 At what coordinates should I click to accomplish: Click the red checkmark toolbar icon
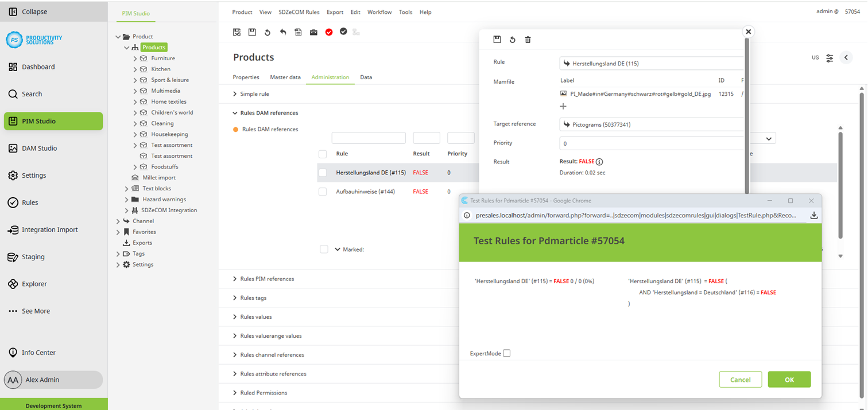click(329, 32)
